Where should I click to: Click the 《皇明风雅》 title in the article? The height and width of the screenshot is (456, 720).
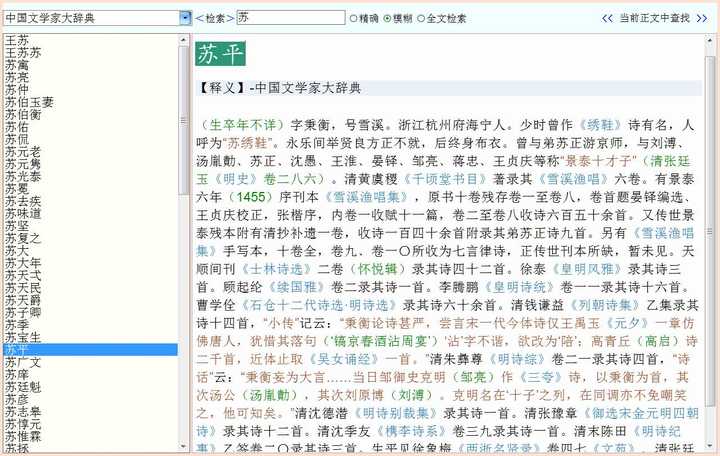point(586,269)
